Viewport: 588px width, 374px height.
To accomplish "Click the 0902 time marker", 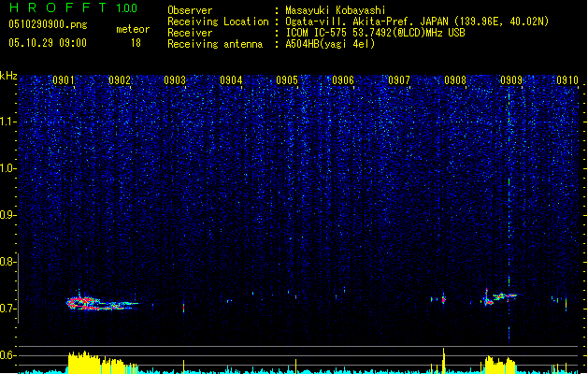I will pyautogui.click(x=120, y=80).
